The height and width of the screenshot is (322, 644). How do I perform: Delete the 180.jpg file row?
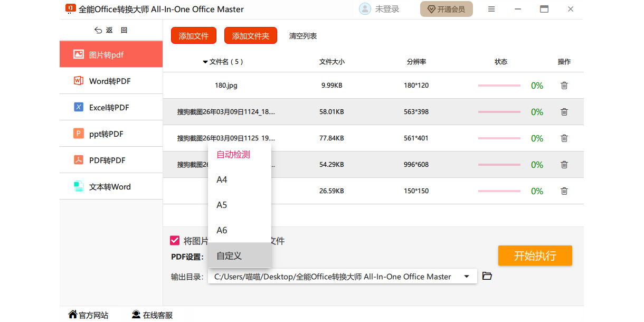tap(564, 86)
